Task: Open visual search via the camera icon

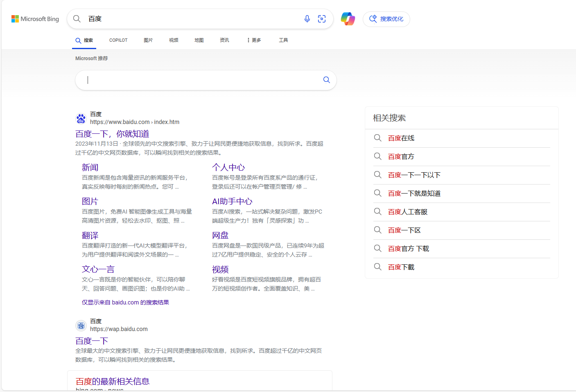Action: (x=322, y=19)
